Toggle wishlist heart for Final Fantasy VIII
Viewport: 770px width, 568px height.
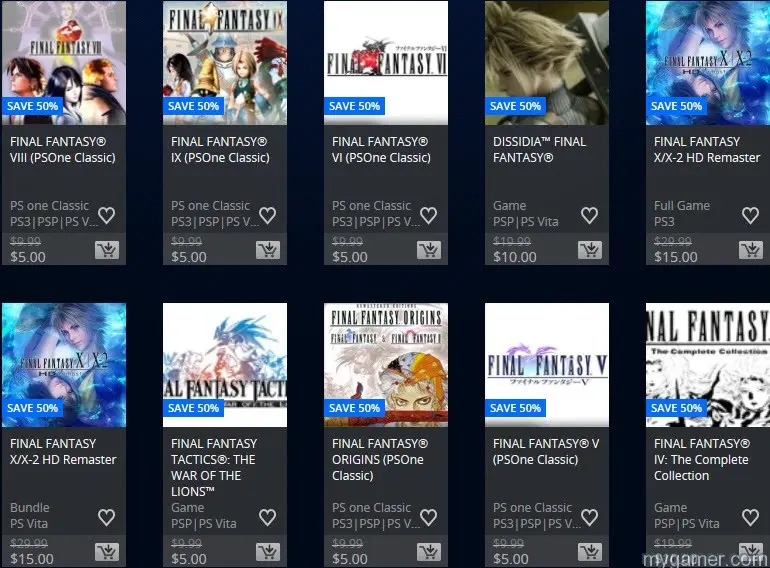point(107,215)
